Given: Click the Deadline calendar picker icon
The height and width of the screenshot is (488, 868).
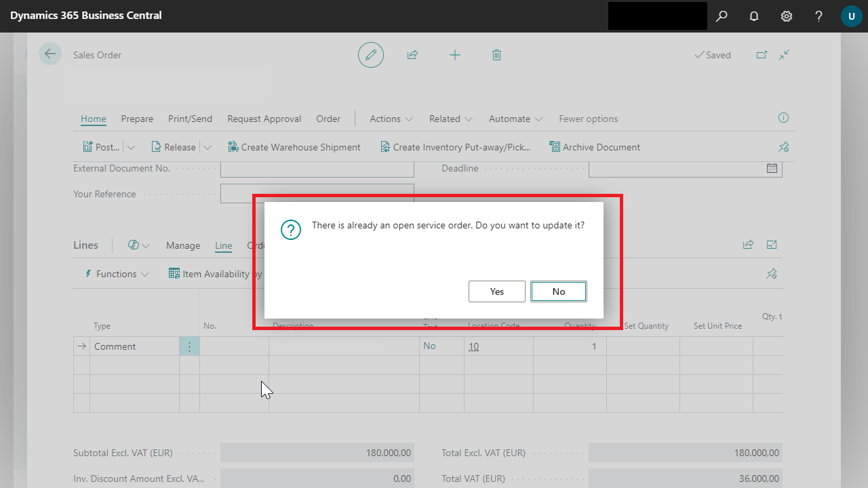Looking at the screenshot, I should click(772, 168).
